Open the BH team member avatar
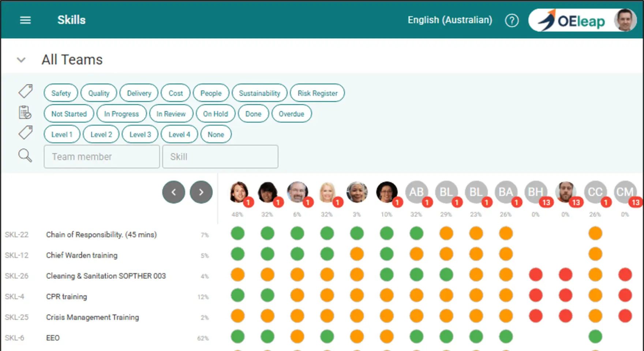The height and width of the screenshot is (351, 644). [x=536, y=192]
